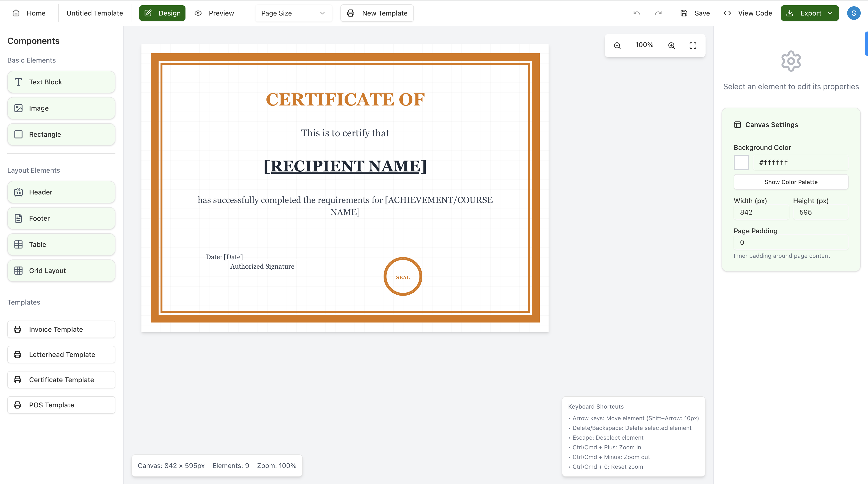Click the redo arrow icon
Image resolution: width=868 pixels, height=484 pixels.
point(658,13)
